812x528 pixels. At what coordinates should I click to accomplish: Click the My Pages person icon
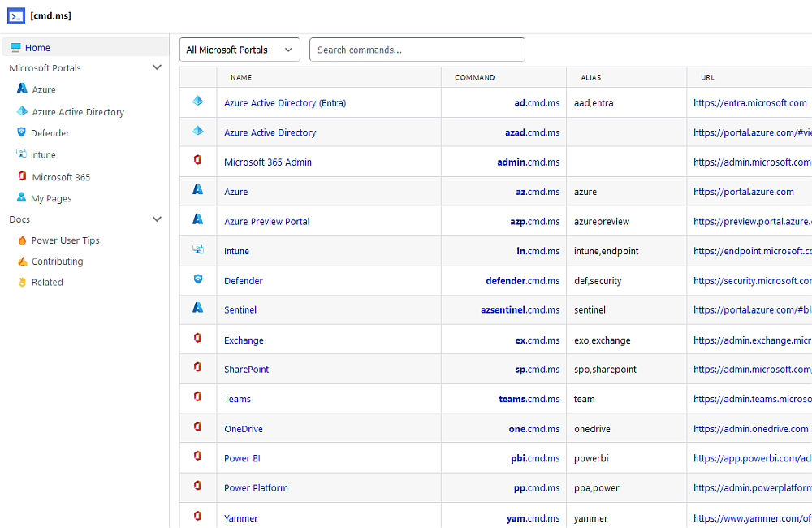click(21, 197)
